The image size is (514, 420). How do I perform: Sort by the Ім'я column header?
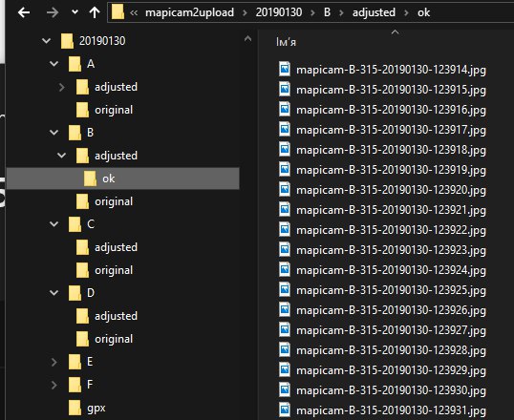[x=287, y=42]
